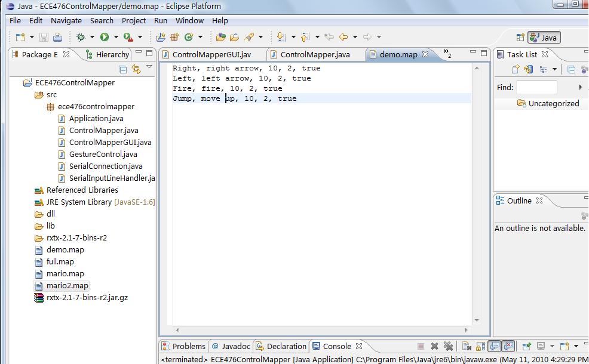Select full.map in Package Explorer
This screenshot has height=364, width=589.
[x=60, y=261]
